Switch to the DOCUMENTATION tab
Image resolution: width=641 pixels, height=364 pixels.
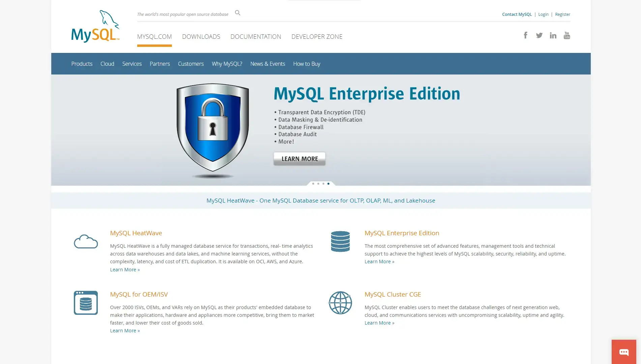point(256,36)
